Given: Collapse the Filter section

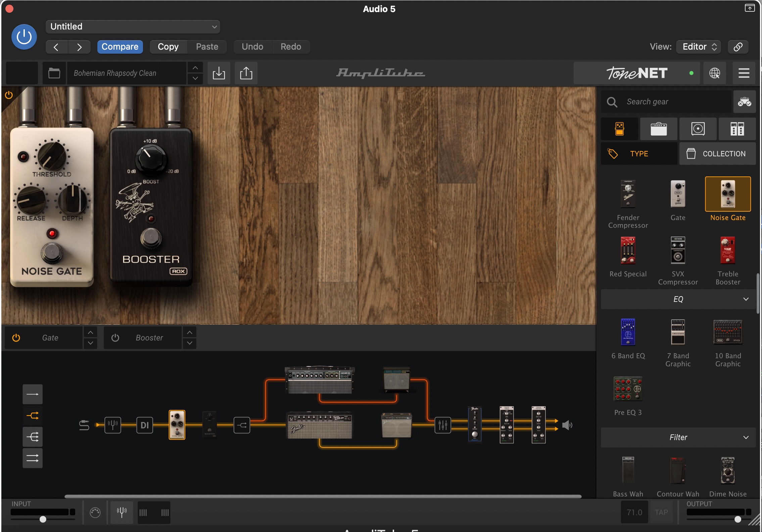Looking at the screenshot, I should pyautogui.click(x=678, y=437).
